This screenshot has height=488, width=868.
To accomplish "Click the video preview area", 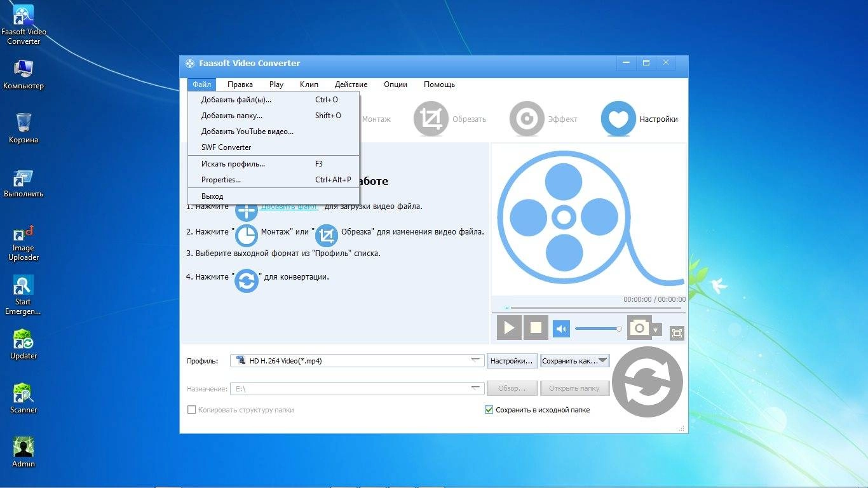I will pyautogui.click(x=588, y=219).
